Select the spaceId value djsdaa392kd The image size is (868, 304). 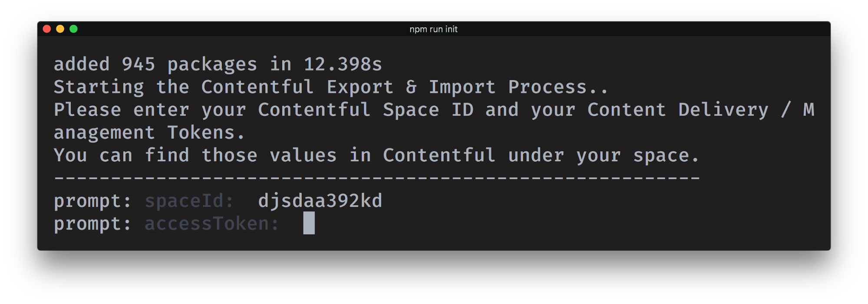(x=320, y=201)
